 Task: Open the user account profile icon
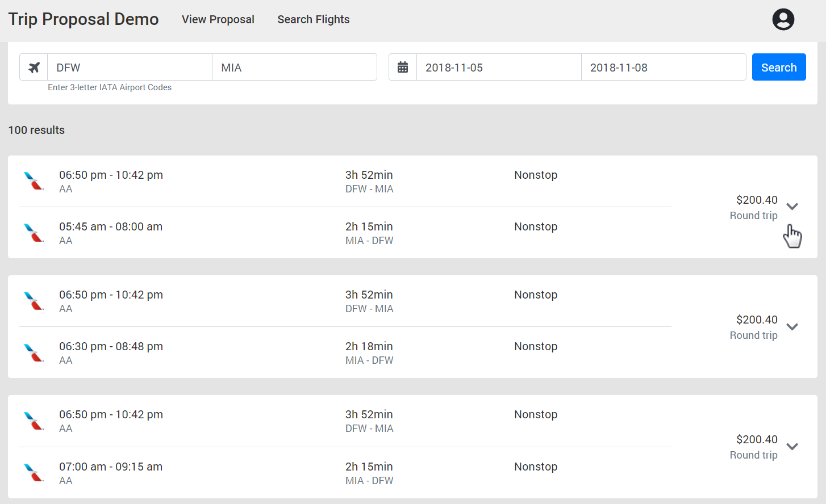[x=783, y=19]
